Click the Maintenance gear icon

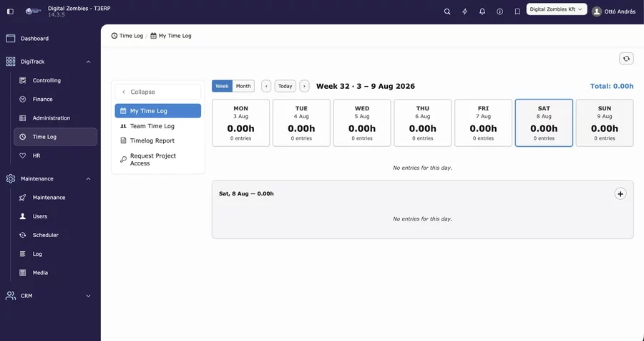[11, 178]
